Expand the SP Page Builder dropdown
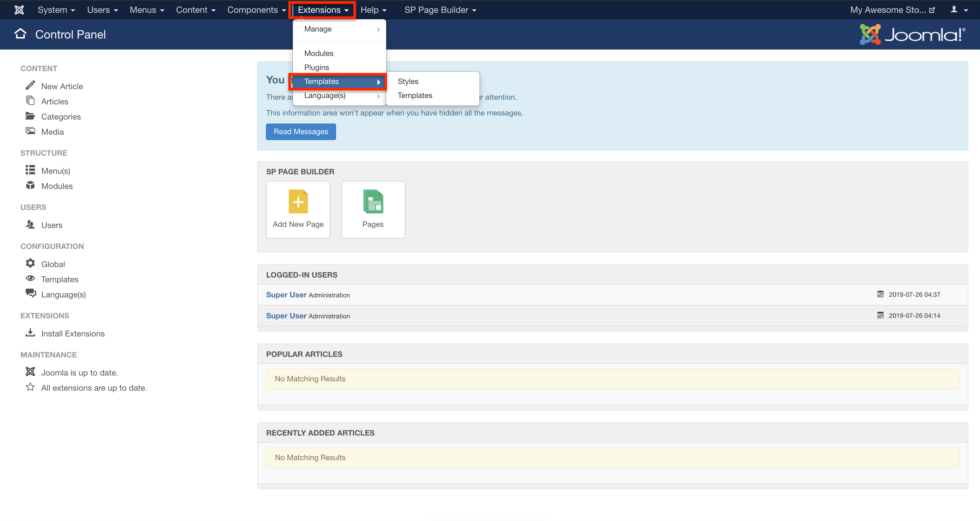The image size is (980, 521). [440, 10]
